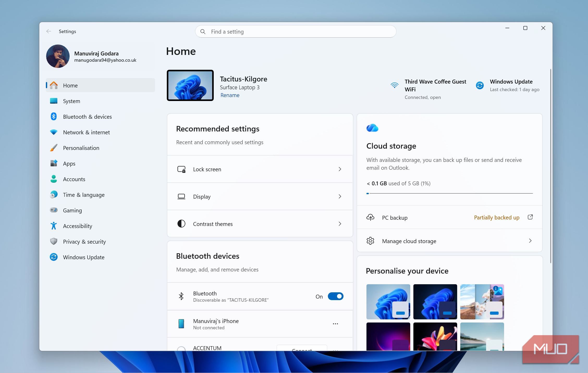
Task: Open the more options menu for Manuviraj's iPhone
Action: 335,324
